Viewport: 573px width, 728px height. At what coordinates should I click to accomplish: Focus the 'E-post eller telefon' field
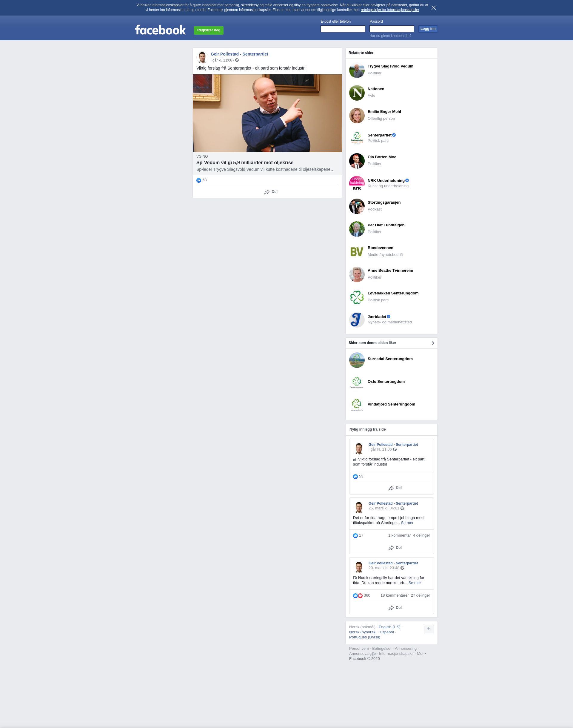click(x=343, y=29)
